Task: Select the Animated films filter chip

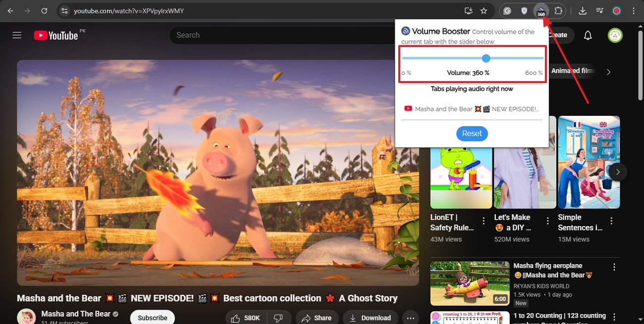Action: (x=573, y=71)
